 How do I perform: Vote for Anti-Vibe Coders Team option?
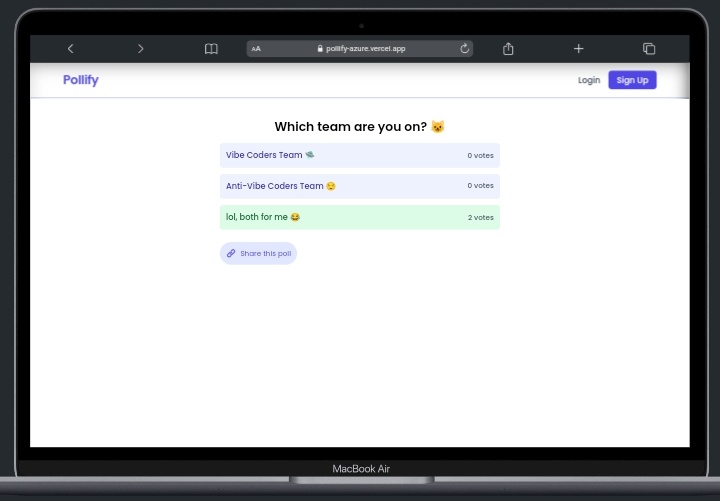pos(360,186)
